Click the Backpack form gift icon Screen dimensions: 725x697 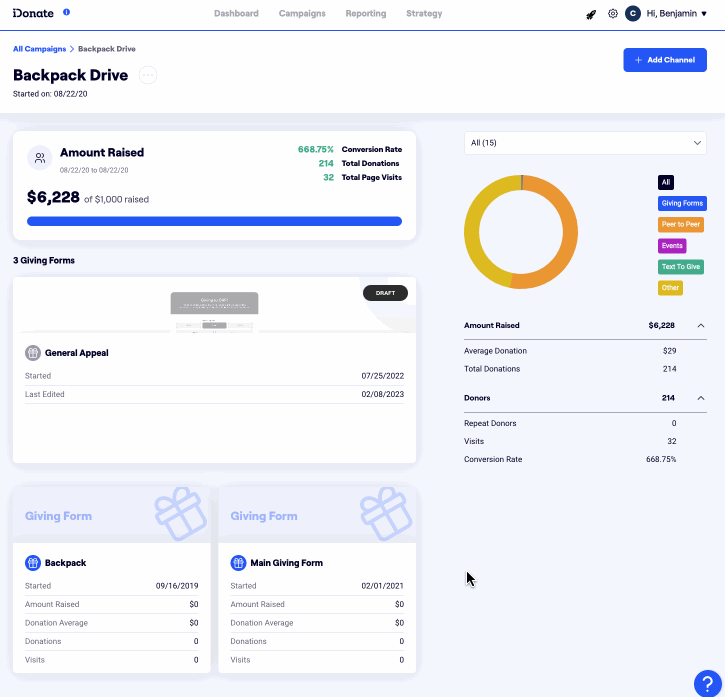(33, 563)
